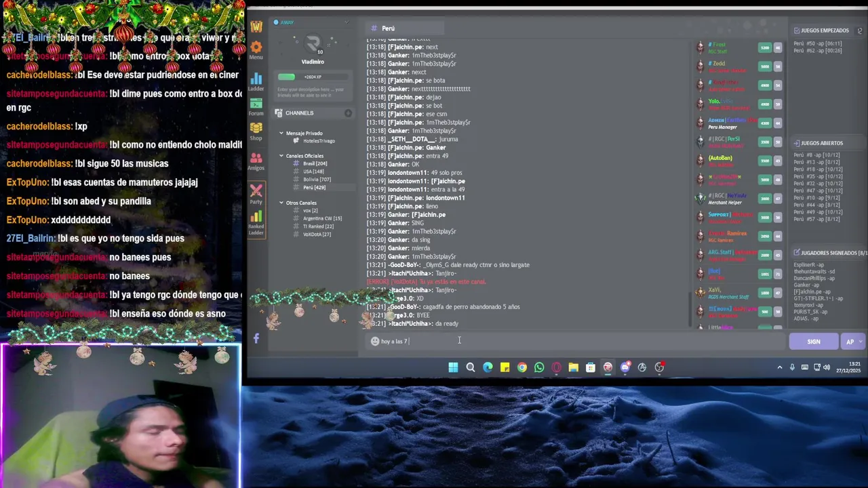Click the volume icon in system tray

826,367
